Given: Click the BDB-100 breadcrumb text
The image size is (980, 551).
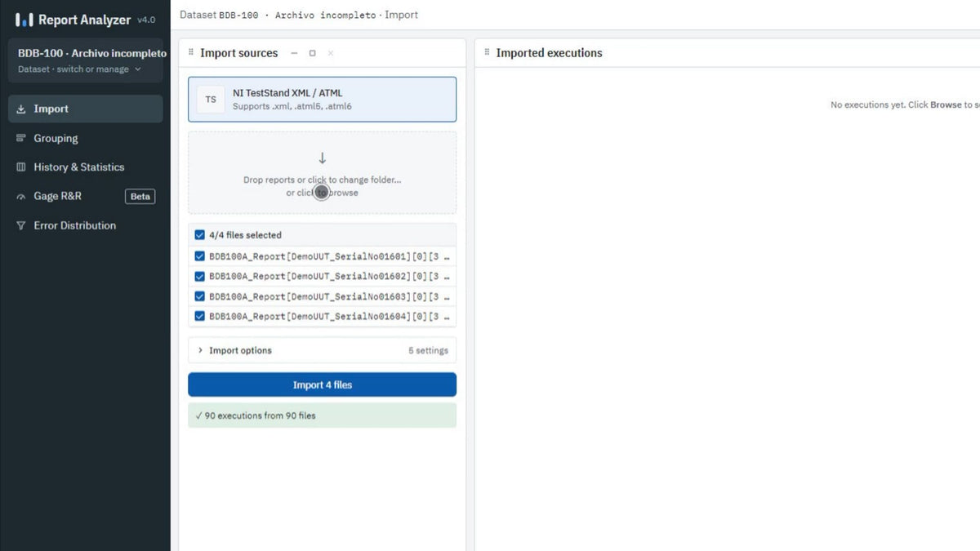Looking at the screenshot, I should (238, 15).
